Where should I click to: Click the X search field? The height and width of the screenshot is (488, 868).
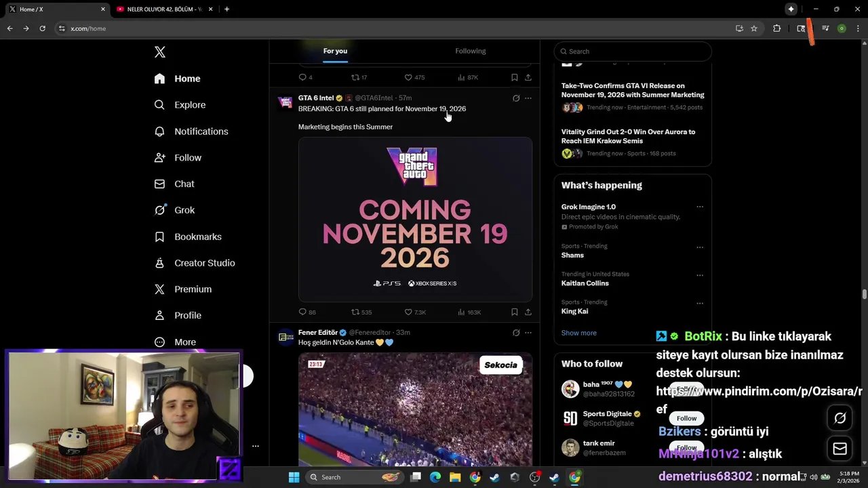tap(633, 52)
